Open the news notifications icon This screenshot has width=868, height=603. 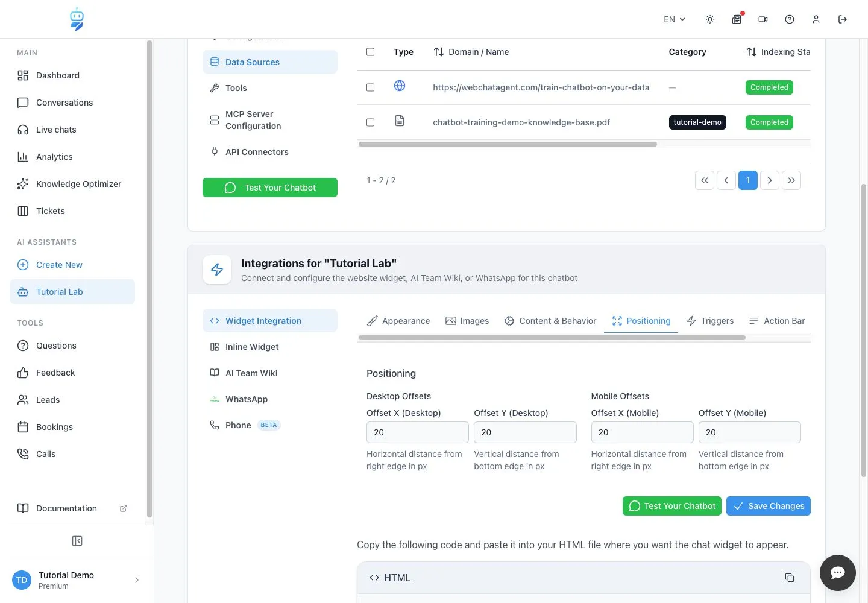[x=737, y=19]
